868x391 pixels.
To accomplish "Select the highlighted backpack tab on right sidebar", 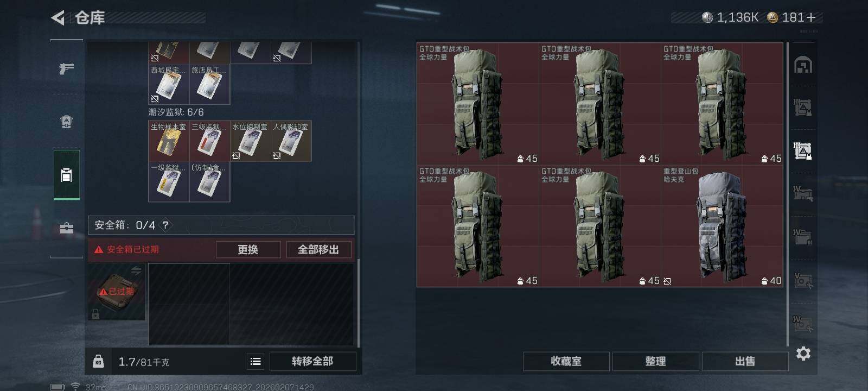I will click(x=802, y=150).
